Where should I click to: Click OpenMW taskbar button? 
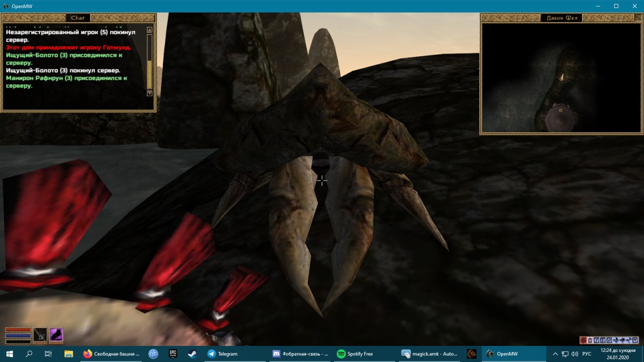tap(514, 354)
